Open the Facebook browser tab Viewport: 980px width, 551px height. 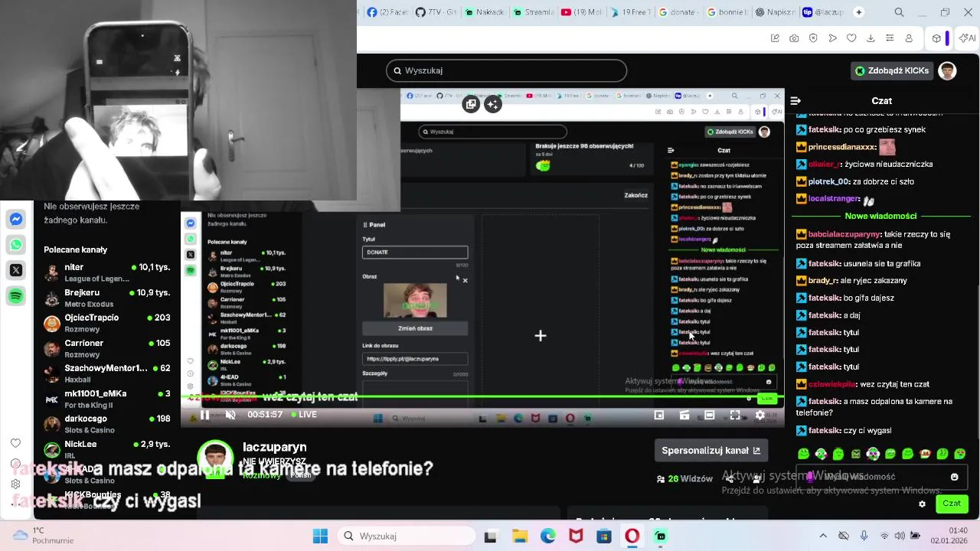(387, 12)
